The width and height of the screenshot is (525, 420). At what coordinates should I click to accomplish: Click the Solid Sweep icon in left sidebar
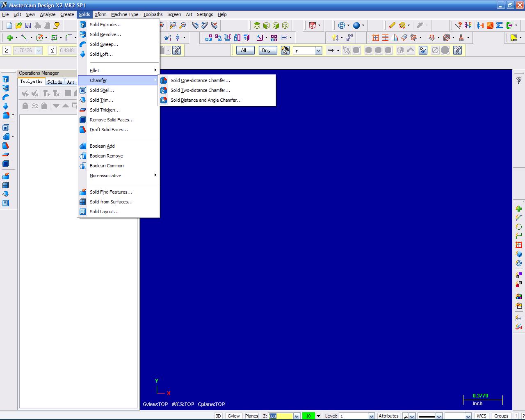click(x=6, y=97)
